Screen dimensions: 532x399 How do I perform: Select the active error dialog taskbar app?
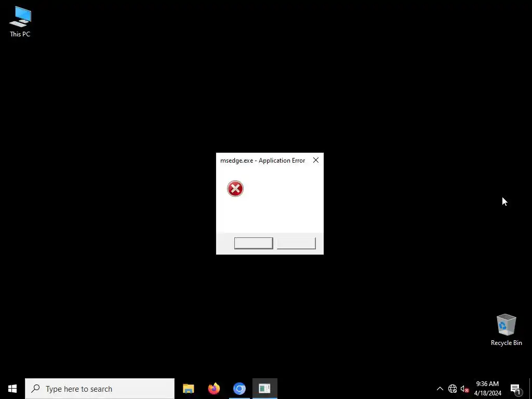coord(264,389)
